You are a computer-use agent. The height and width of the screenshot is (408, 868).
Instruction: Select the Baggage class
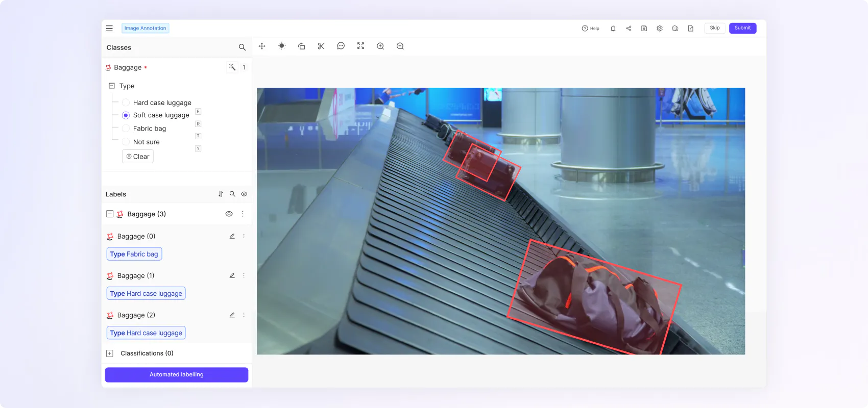click(x=128, y=67)
